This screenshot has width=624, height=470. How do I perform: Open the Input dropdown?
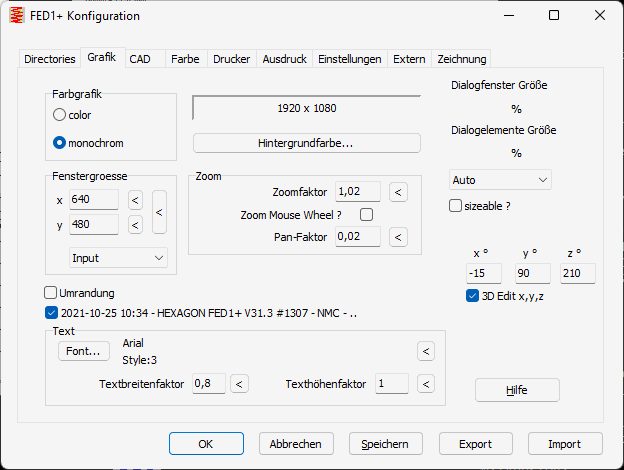click(x=118, y=258)
